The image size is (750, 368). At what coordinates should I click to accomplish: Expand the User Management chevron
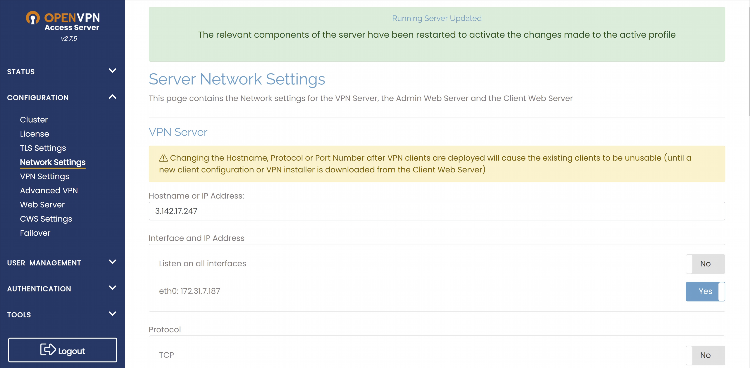(112, 262)
